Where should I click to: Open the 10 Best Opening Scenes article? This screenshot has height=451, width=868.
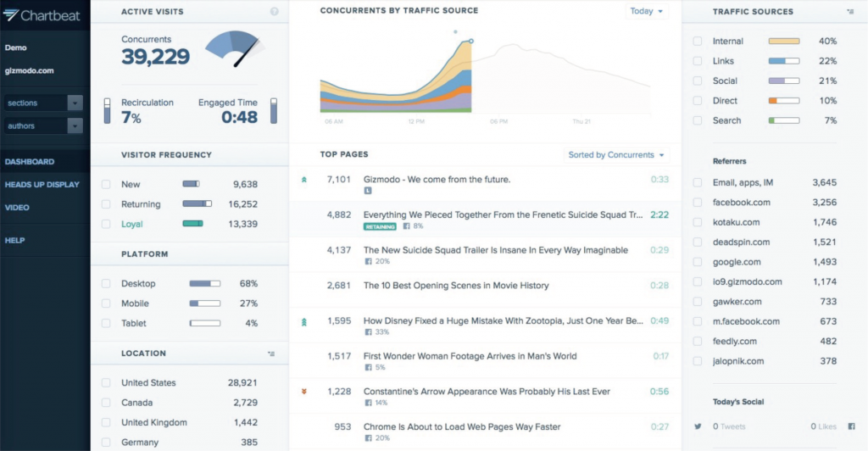456,286
